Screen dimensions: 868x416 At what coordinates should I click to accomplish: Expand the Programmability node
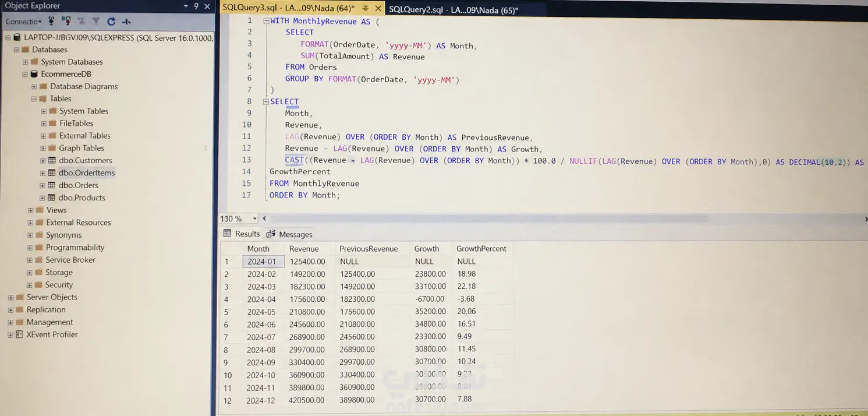tap(30, 248)
